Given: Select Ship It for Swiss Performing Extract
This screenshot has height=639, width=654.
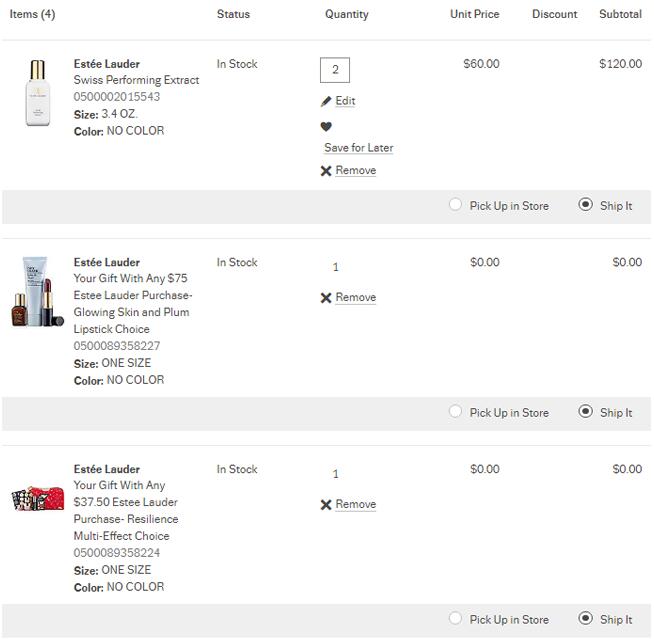Looking at the screenshot, I should tap(586, 205).
